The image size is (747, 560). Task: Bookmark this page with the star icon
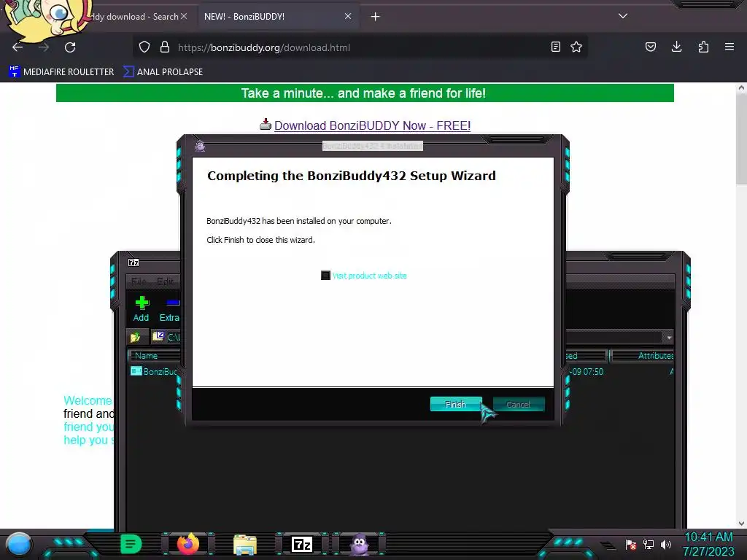coord(576,47)
